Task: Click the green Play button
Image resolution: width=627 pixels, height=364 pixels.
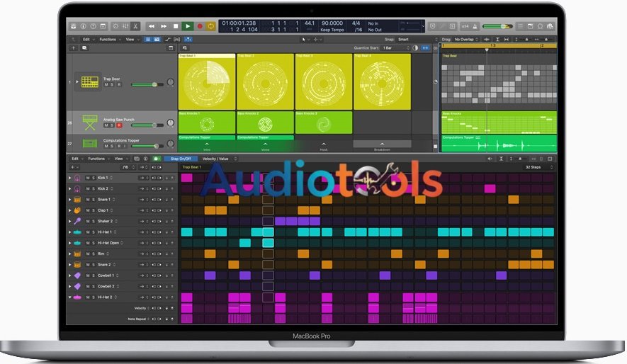Action: (187, 26)
